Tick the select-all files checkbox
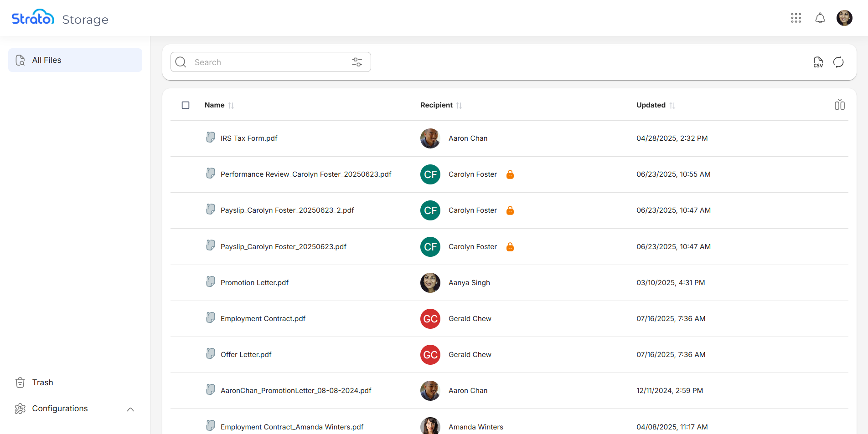This screenshot has width=868, height=434. pyautogui.click(x=186, y=105)
